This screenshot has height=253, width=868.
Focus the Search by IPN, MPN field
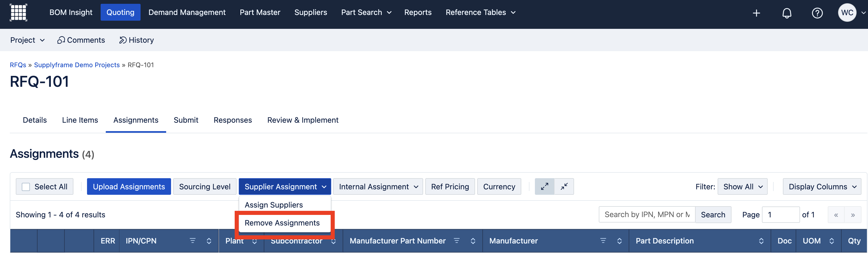tap(647, 215)
